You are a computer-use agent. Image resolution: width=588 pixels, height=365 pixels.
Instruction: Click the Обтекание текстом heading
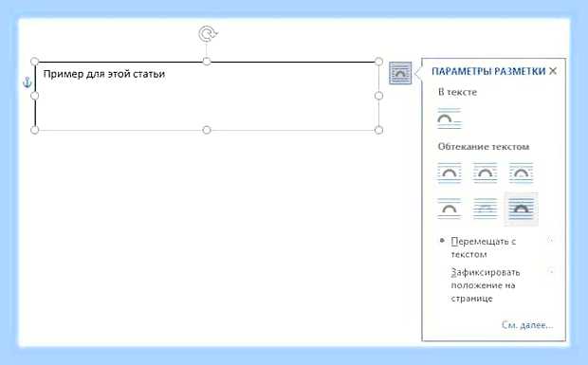coord(484,147)
